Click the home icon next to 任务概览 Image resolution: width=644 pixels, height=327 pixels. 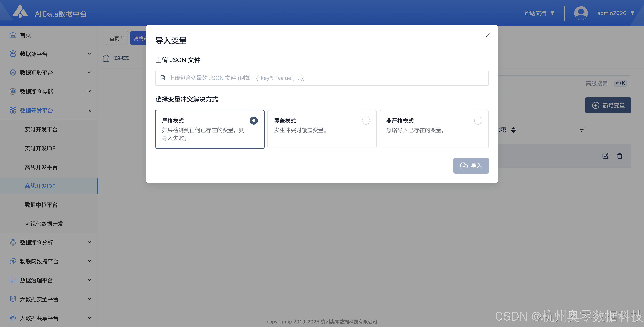(106, 58)
